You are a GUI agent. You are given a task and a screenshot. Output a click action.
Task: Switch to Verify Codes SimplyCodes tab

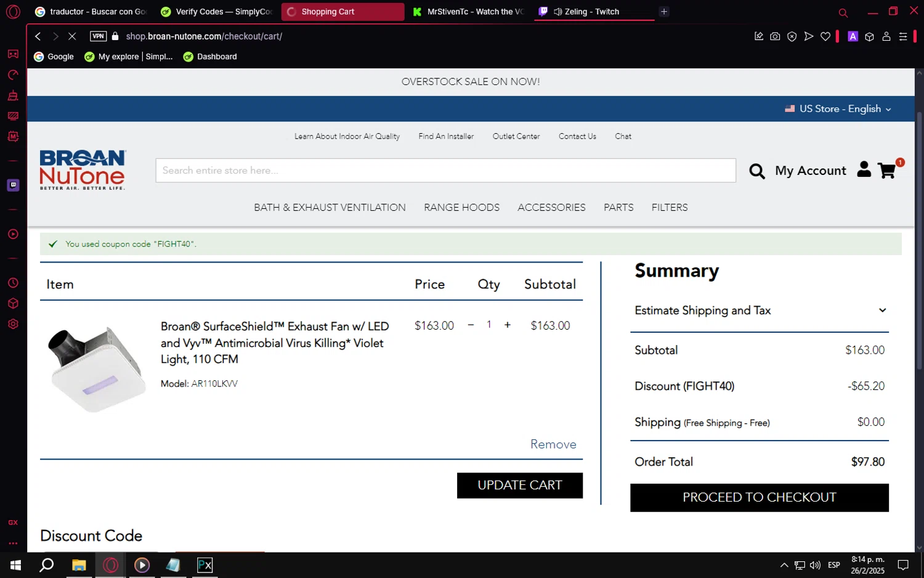[216, 12]
